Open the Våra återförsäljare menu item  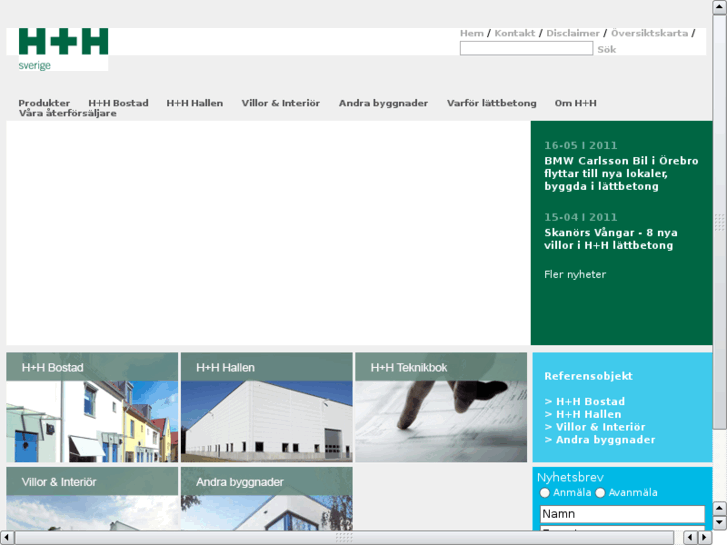(x=68, y=113)
